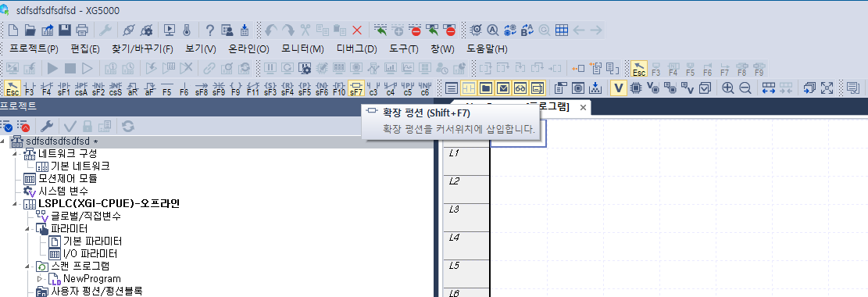Screen dimensions: 868x297
Task: Select I/O 파라미터 tree item
Action: [x=90, y=254]
